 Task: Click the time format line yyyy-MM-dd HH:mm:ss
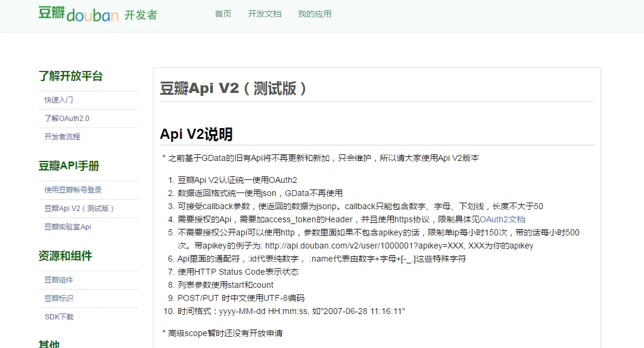pyautogui.click(x=291, y=312)
